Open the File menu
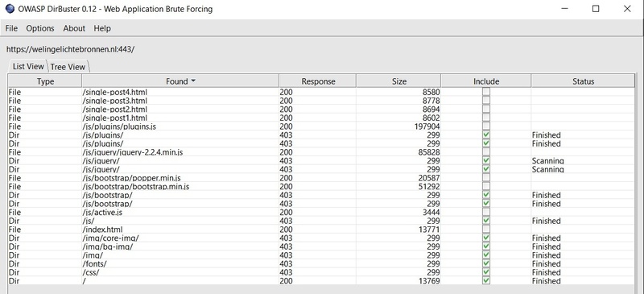 pos(11,28)
